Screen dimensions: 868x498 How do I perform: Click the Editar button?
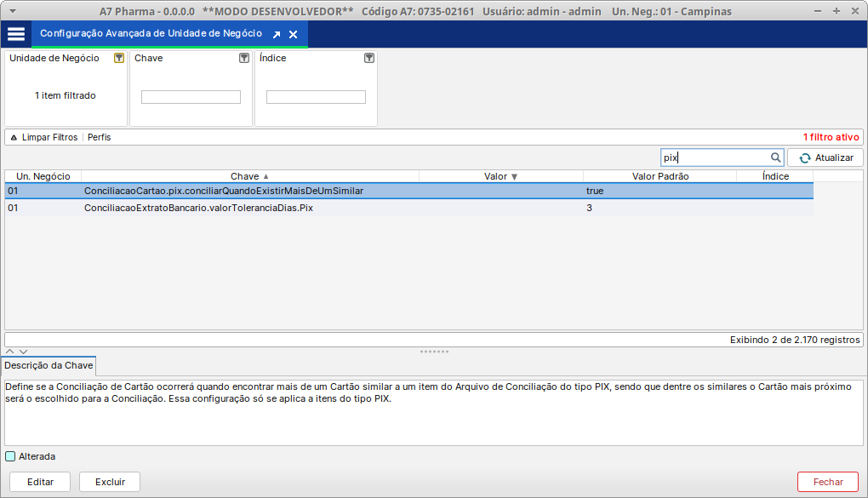coord(39,481)
